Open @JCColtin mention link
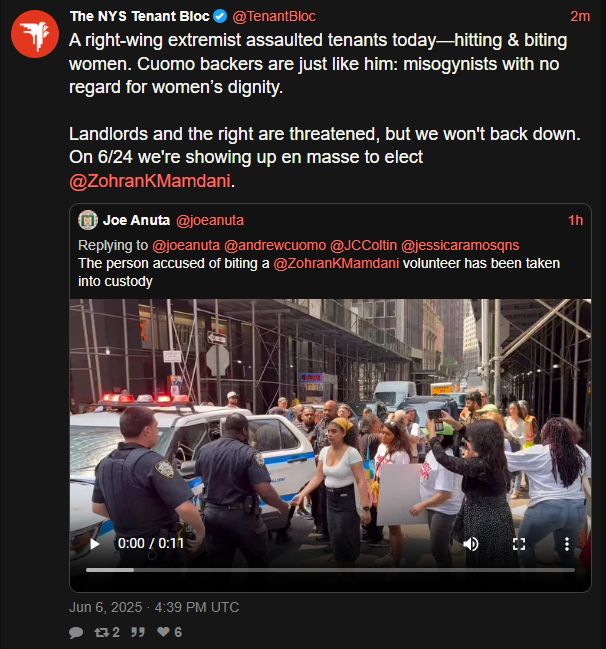Viewport: 606px width, 649px height. pyautogui.click(x=363, y=245)
